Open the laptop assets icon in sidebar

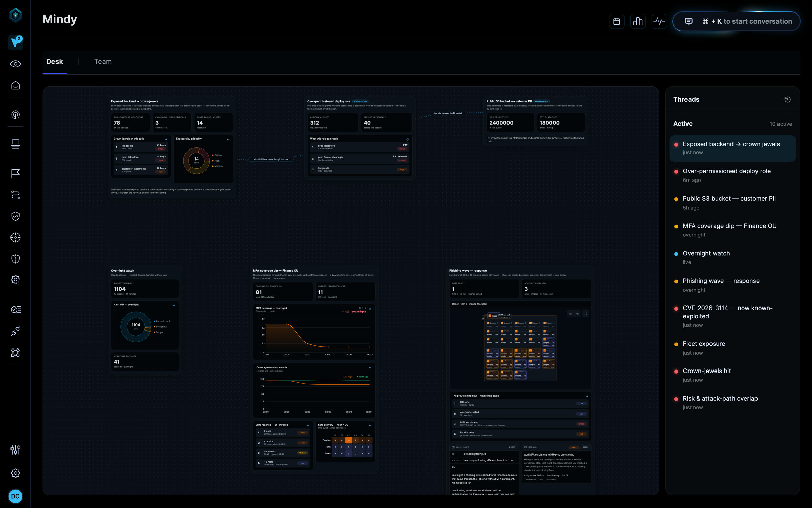(15, 144)
